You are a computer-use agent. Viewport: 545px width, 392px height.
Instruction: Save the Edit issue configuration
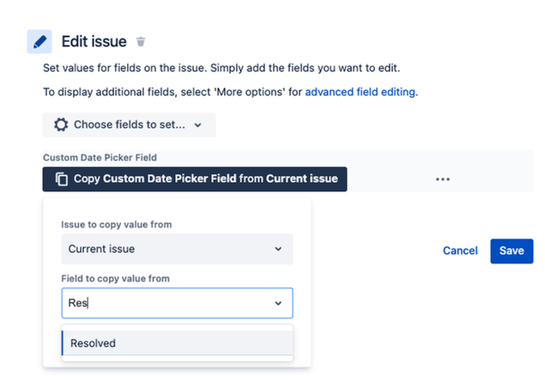pyautogui.click(x=512, y=251)
